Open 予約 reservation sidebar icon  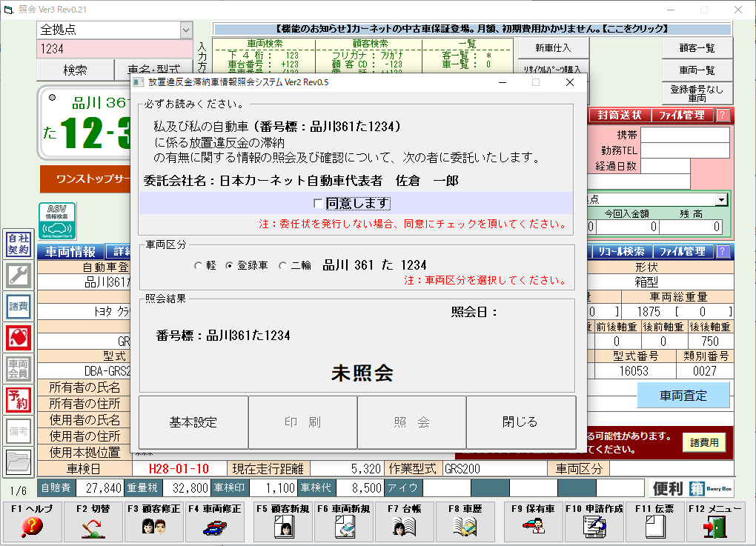point(19,399)
